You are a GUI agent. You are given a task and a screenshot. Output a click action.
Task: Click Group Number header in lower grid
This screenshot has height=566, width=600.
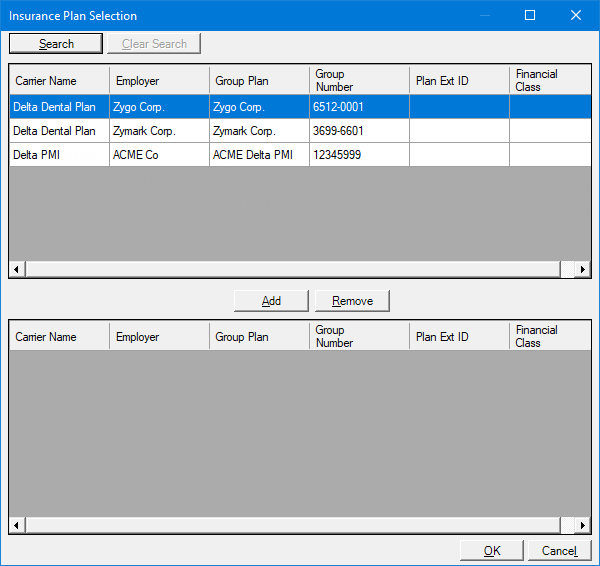click(x=359, y=336)
